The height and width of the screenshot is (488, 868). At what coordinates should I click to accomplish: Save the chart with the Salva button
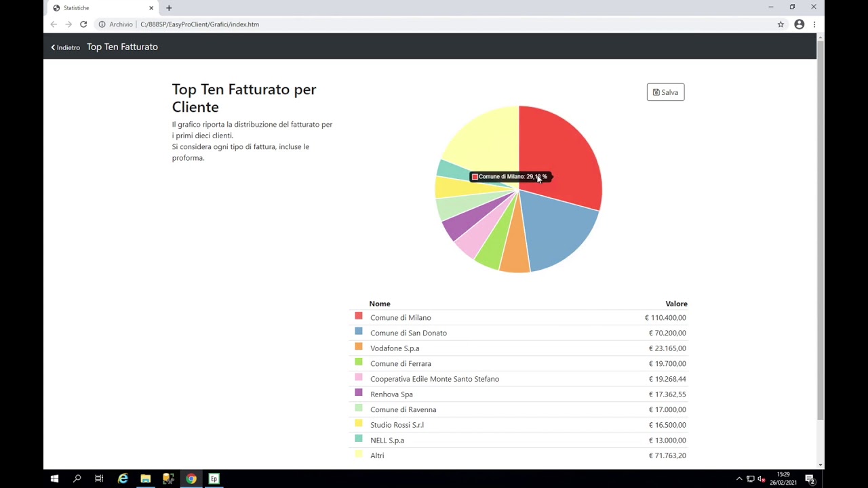(665, 92)
